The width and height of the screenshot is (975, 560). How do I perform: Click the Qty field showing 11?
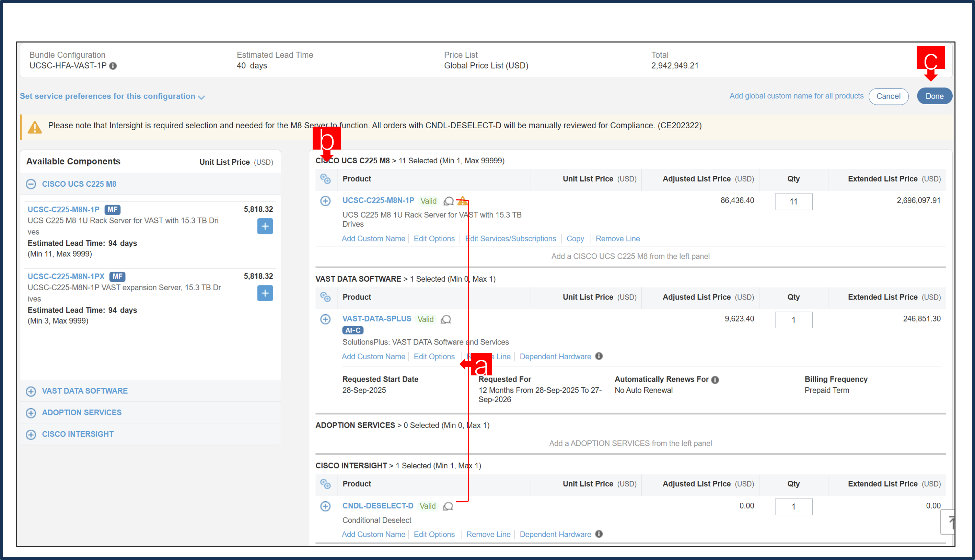click(793, 201)
